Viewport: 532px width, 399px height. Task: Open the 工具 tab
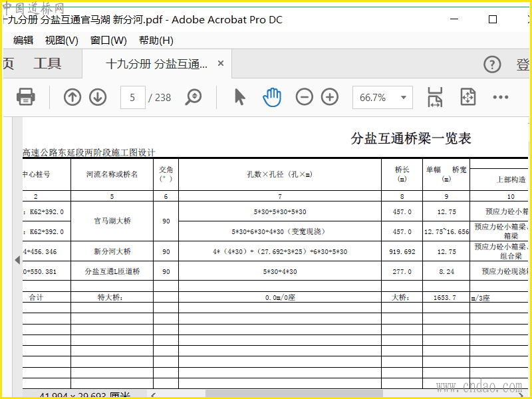pyautogui.click(x=47, y=63)
